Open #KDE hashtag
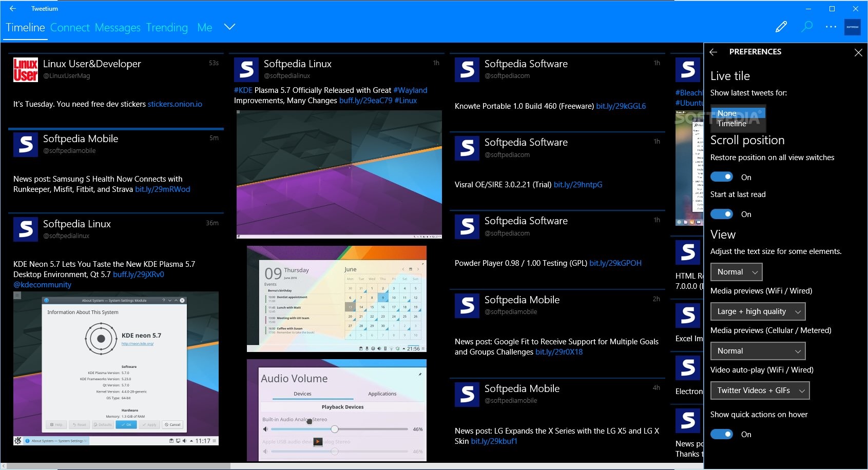Screen dimensions: 868x470 tap(243, 90)
